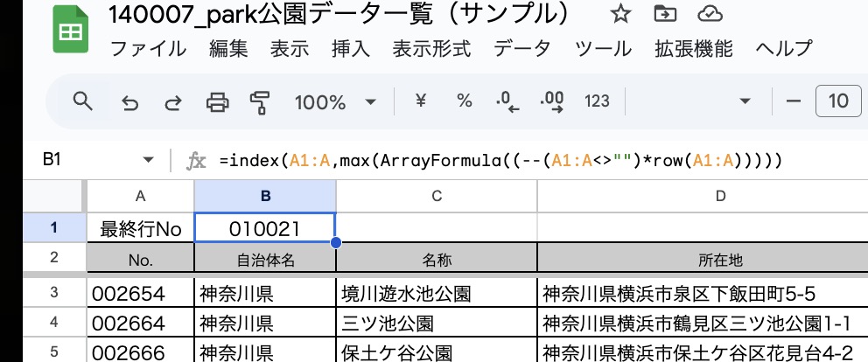The height and width of the screenshot is (362, 868).
Task: Click the move to folder icon
Action: pos(666,15)
